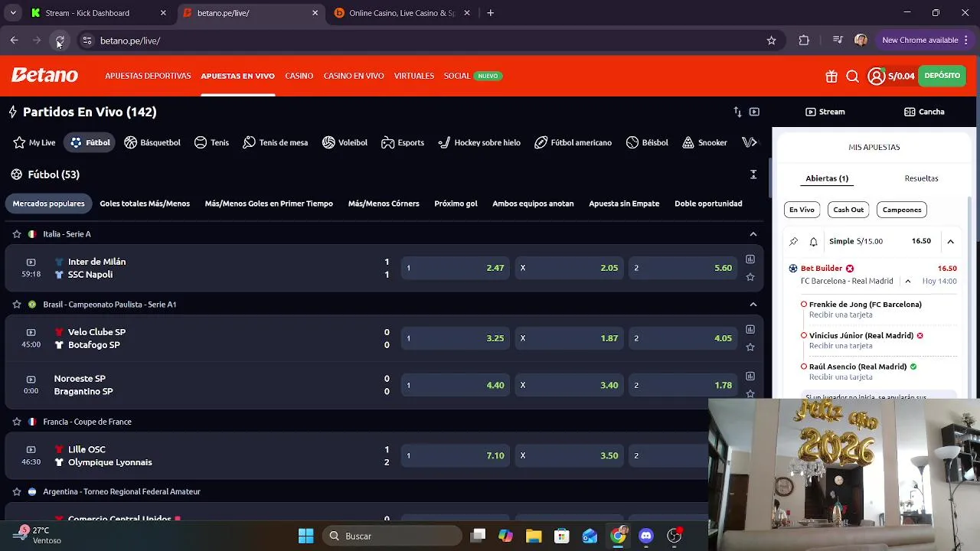
Task: Select the Snooker sport filter
Action: [x=704, y=142]
